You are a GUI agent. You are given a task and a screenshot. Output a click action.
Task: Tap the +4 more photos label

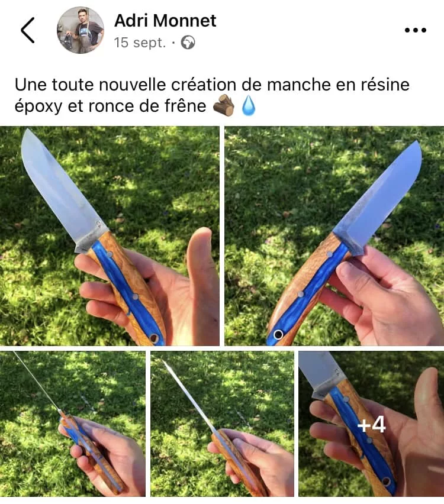point(372,425)
